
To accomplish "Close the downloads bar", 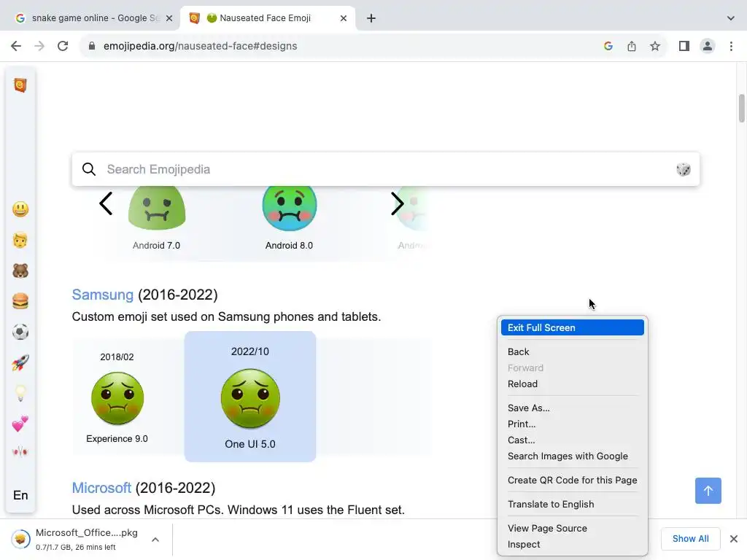I will tap(734, 539).
